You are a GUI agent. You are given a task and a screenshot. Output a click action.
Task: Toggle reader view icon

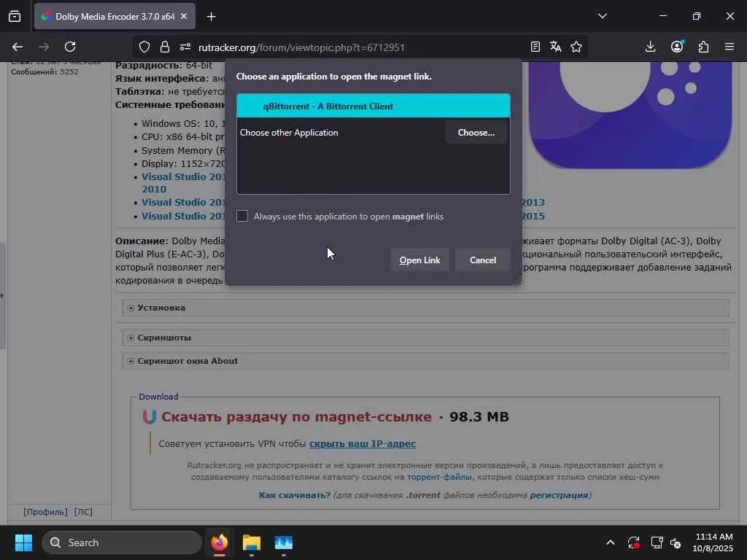click(x=535, y=47)
